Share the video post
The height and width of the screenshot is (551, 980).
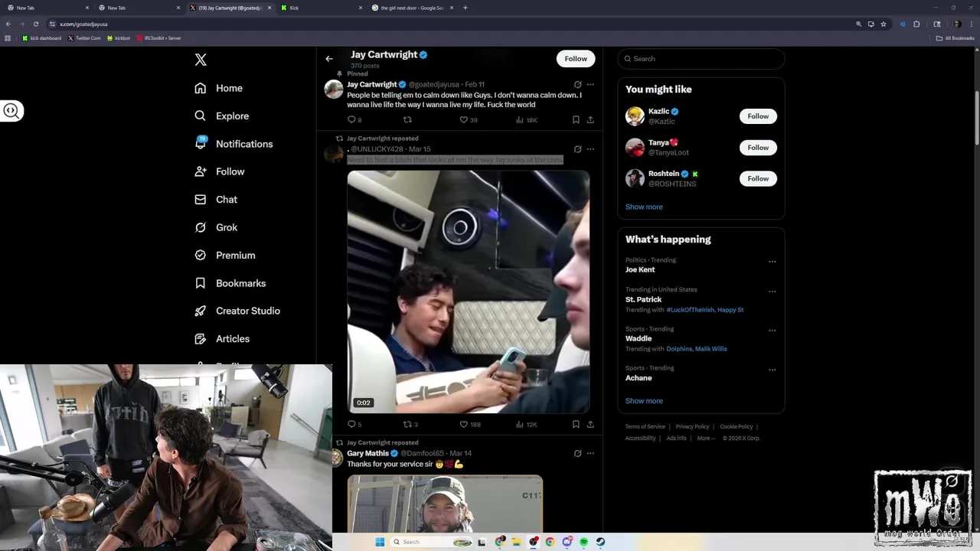[590, 424]
